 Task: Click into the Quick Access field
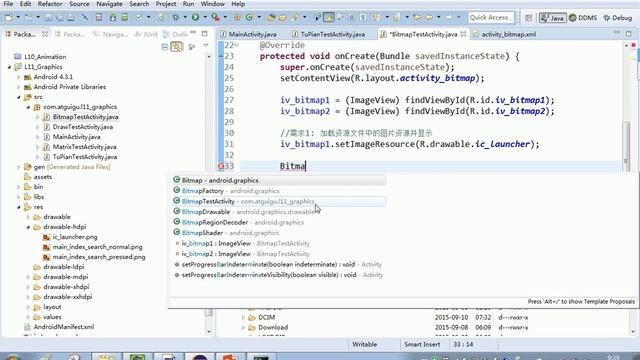click(491, 18)
